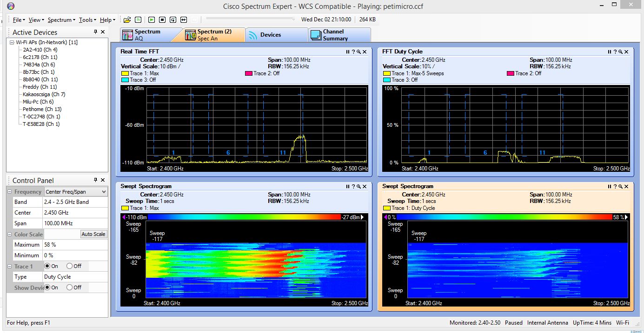Open help for the Max Swept Spectrogram
Image resolution: width=644 pixels, height=333 pixels.
[353, 186]
